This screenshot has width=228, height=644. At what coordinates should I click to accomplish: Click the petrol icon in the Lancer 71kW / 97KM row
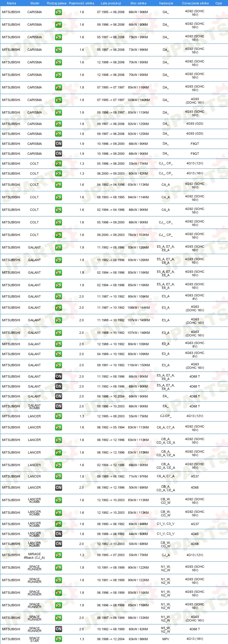(x=59, y=476)
